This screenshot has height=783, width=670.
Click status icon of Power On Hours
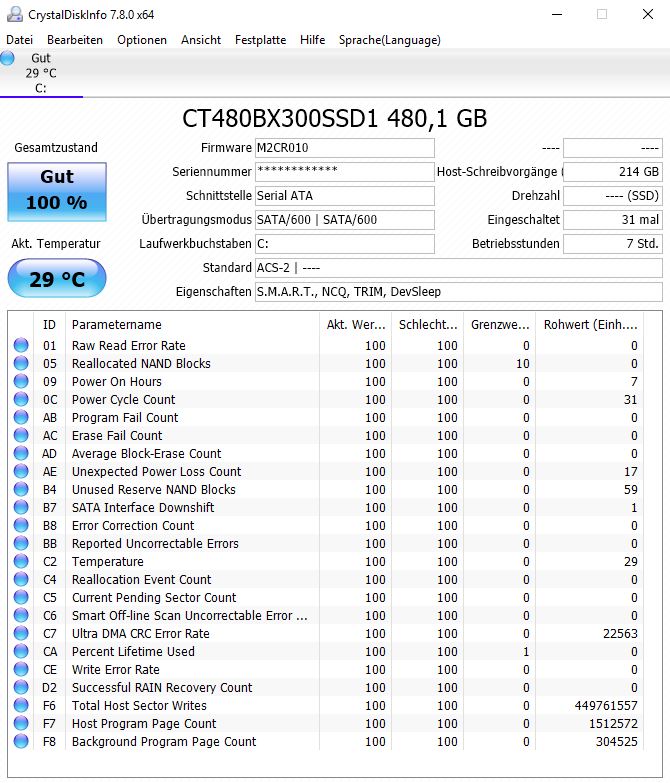pyautogui.click(x=21, y=381)
